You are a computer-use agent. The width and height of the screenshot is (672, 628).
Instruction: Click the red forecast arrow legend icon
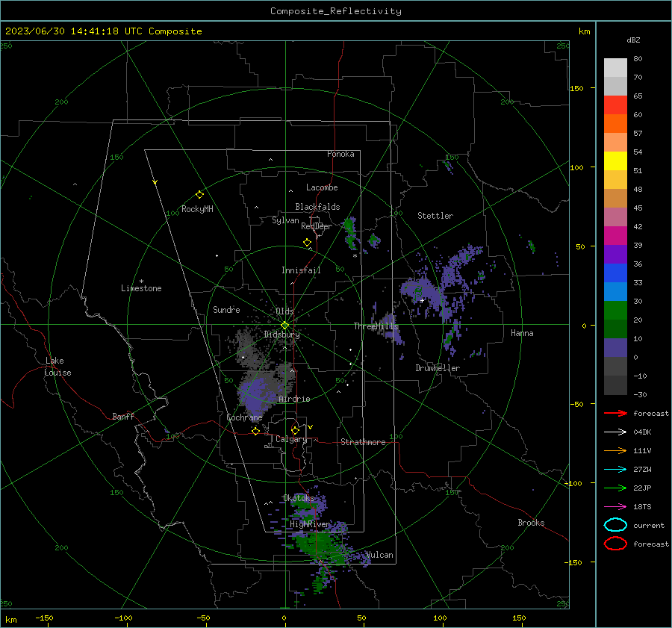click(x=615, y=413)
